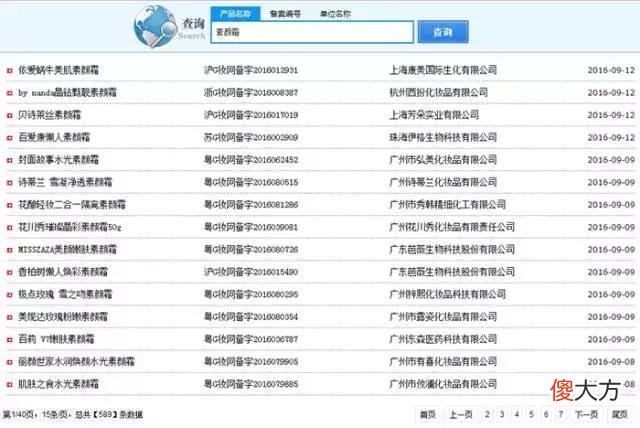Go to 下一页 next page
Image resolution: width=640 pixels, height=428 pixels.
pos(586,415)
